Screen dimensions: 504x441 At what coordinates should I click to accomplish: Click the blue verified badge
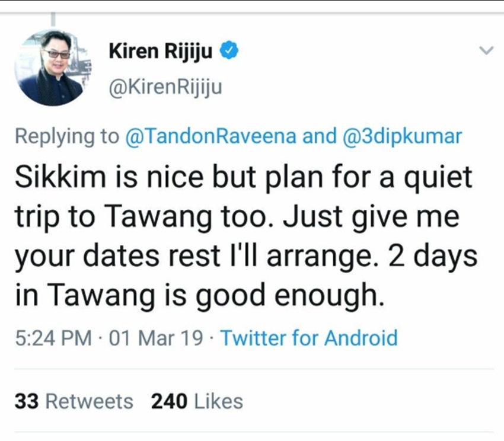229,50
